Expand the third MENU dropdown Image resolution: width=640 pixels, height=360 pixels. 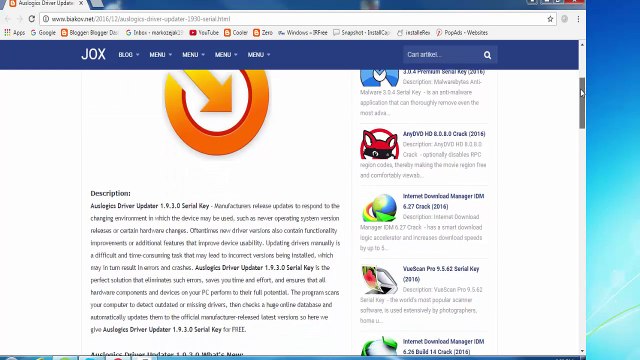(226, 55)
